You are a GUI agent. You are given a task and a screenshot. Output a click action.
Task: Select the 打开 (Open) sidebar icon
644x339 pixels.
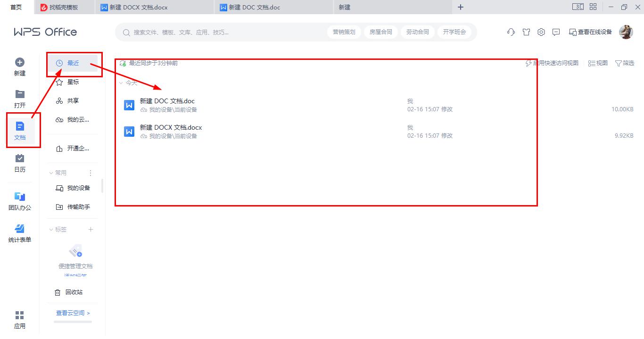[19, 98]
